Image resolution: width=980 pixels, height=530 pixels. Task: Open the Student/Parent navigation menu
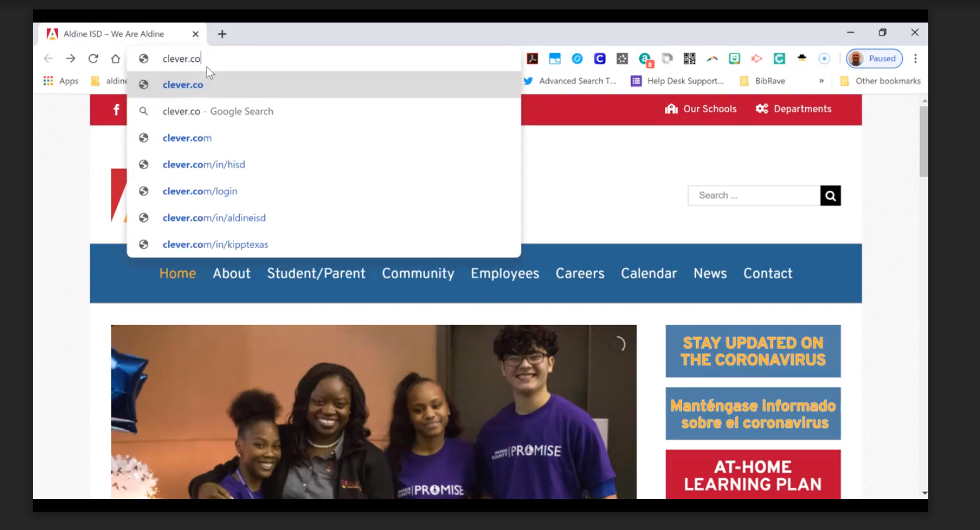[316, 273]
